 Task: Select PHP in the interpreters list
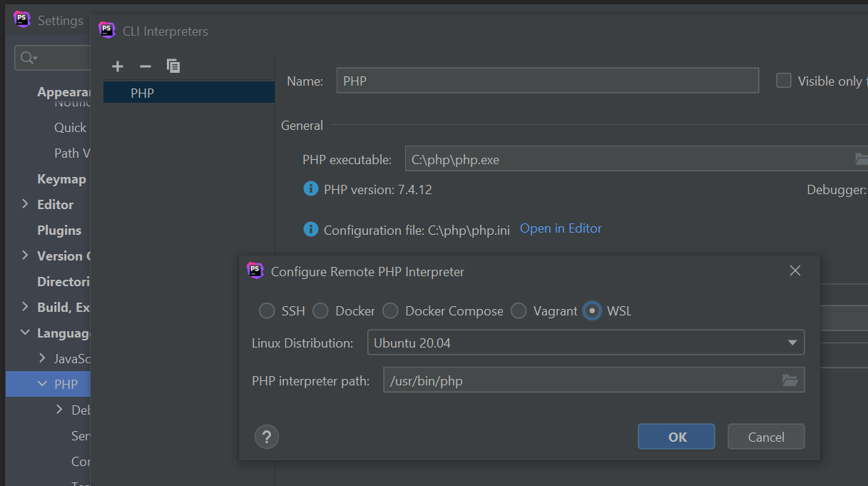189,93
